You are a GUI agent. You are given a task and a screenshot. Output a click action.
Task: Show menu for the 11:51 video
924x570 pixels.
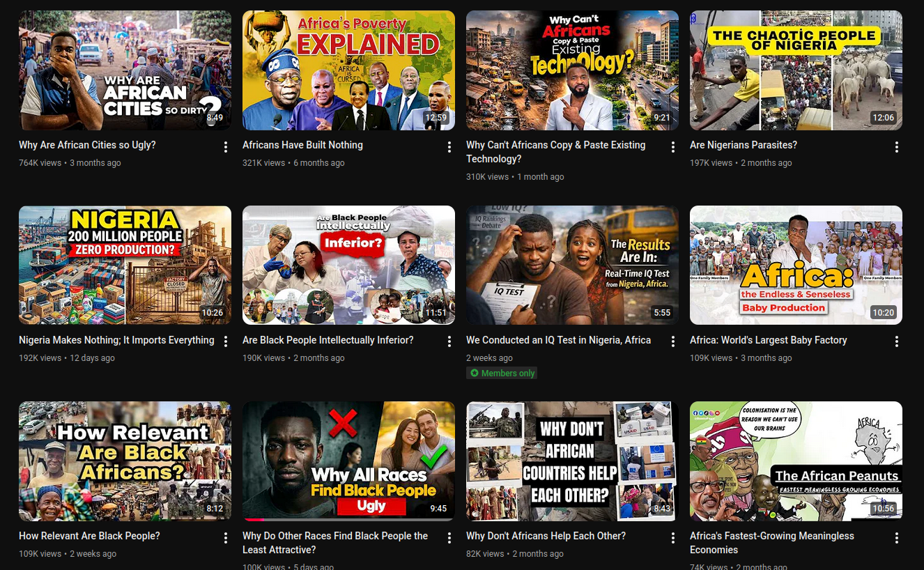coord(449,341)
